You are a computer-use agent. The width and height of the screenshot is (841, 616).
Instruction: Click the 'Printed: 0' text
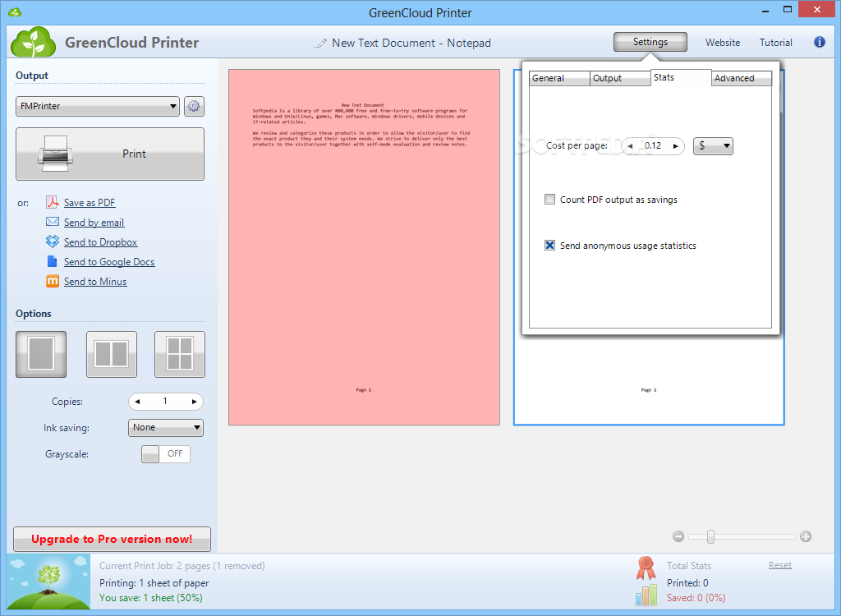(687, 582)
